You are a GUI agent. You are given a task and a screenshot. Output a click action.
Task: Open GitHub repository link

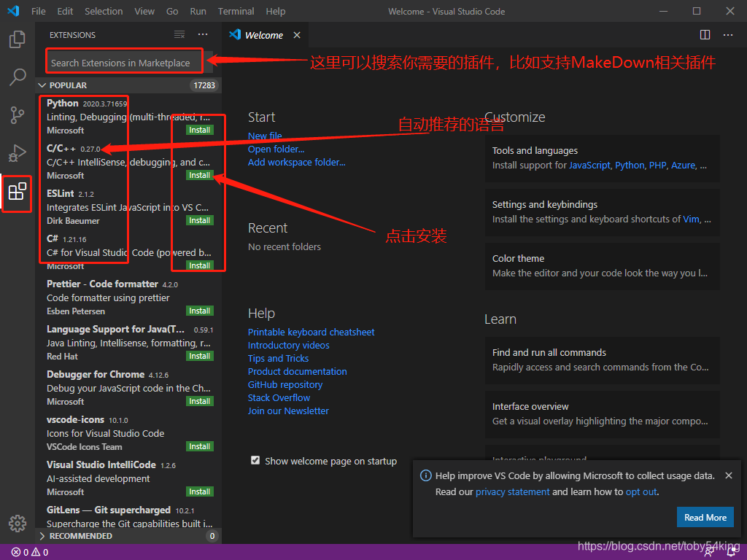click(285, 385)
